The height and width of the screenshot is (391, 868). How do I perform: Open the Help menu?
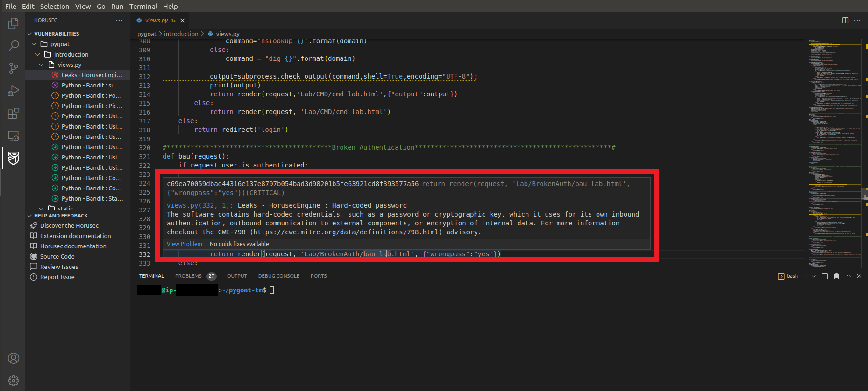coord(170,6)
